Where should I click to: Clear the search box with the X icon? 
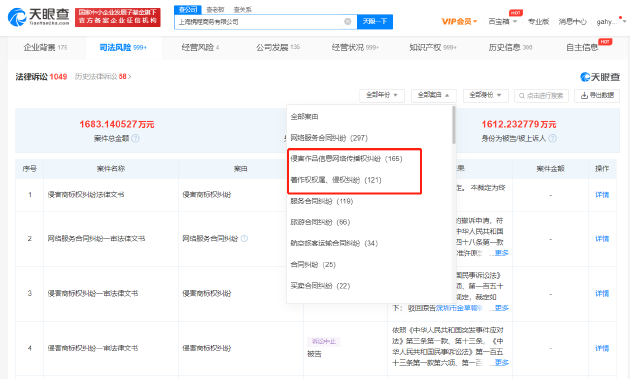pyautogui.click(x=348, y=22)
